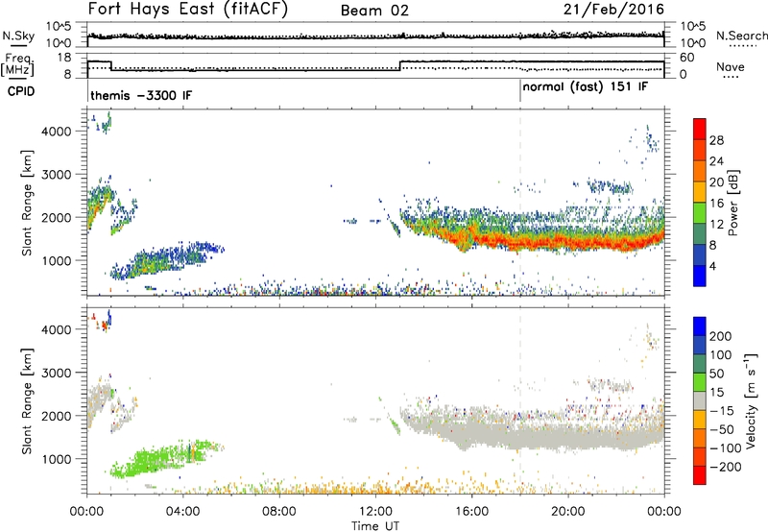Image resolution: width=768 pixels, height=532 pixels.
Task: Click the green velocity echo patch near 03:00
Action: pyautogui.click(x=159, y=461)
